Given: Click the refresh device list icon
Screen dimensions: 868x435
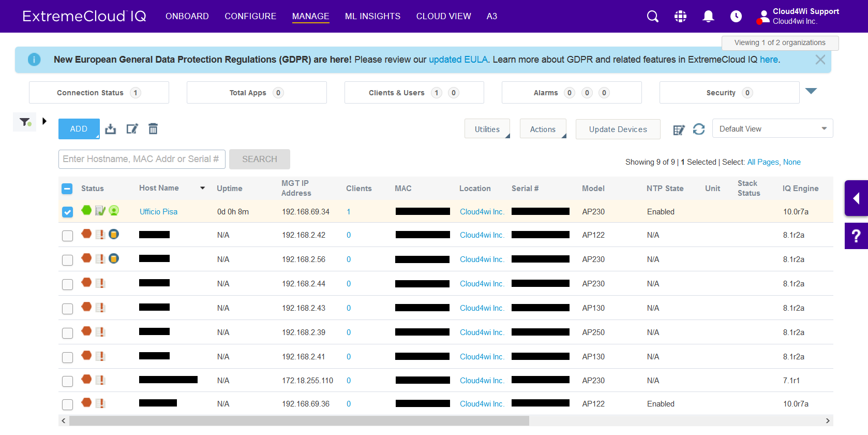Looking at the screenshot, I should point(699,129).
